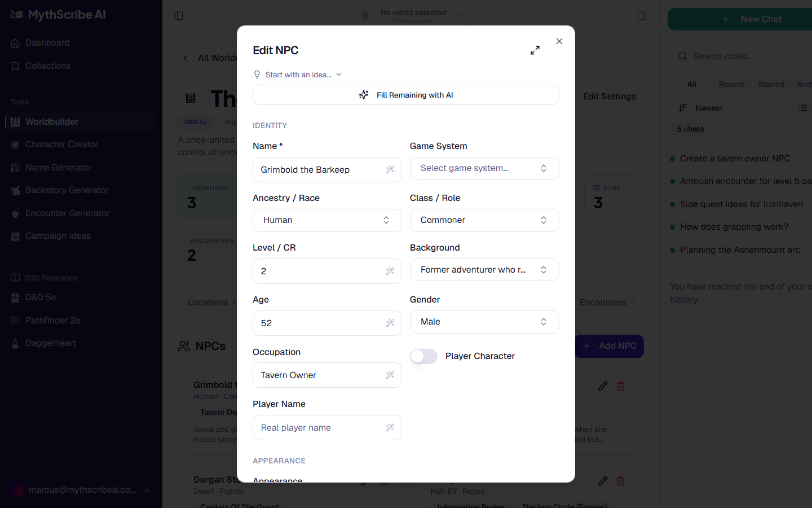The width and height of the screenshot is (812, 508).
Task: Expand the Edit NPC dialog to fullscreen
Action: pos(535,50)
